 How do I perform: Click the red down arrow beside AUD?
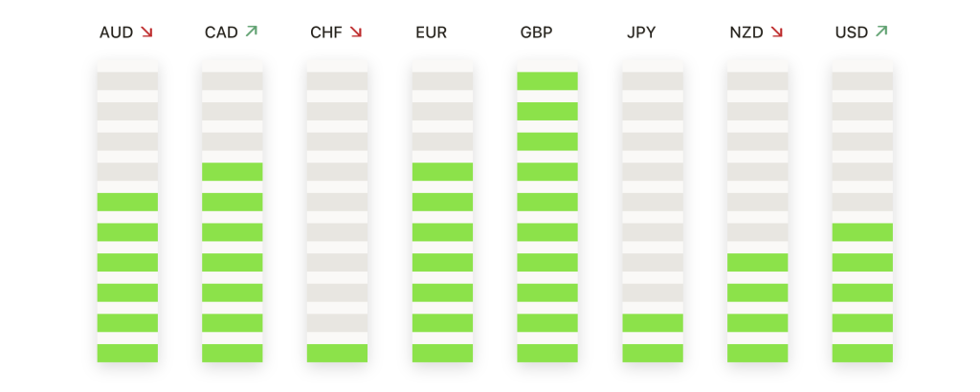click(146, 33)
